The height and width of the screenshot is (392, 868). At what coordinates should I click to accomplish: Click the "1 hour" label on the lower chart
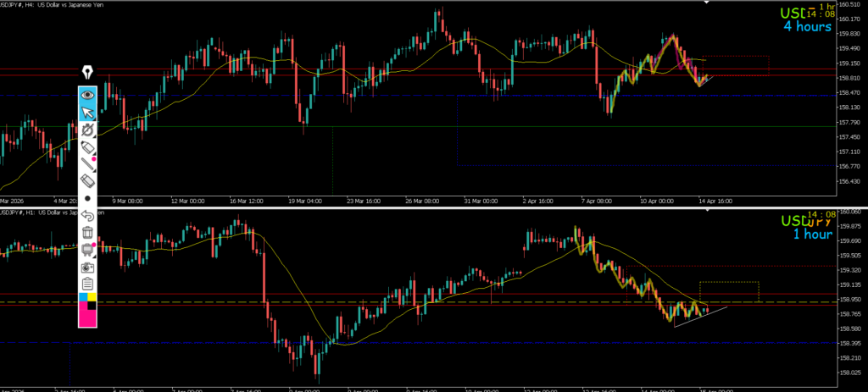pyautogui.click(x=812, y=234)
